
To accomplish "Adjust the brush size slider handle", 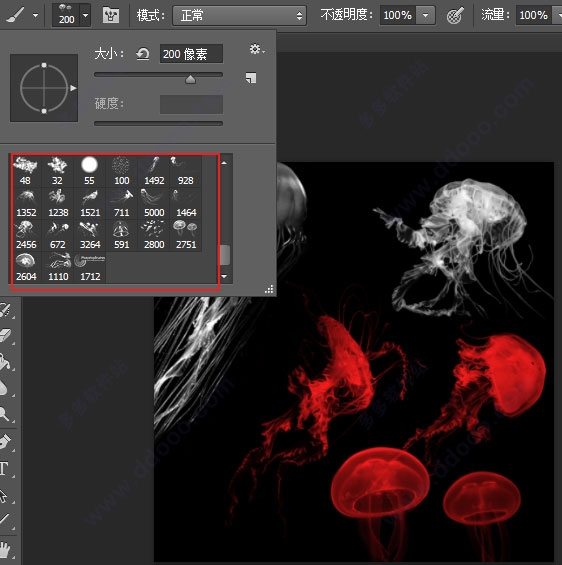I will click(x=190, y=79).
